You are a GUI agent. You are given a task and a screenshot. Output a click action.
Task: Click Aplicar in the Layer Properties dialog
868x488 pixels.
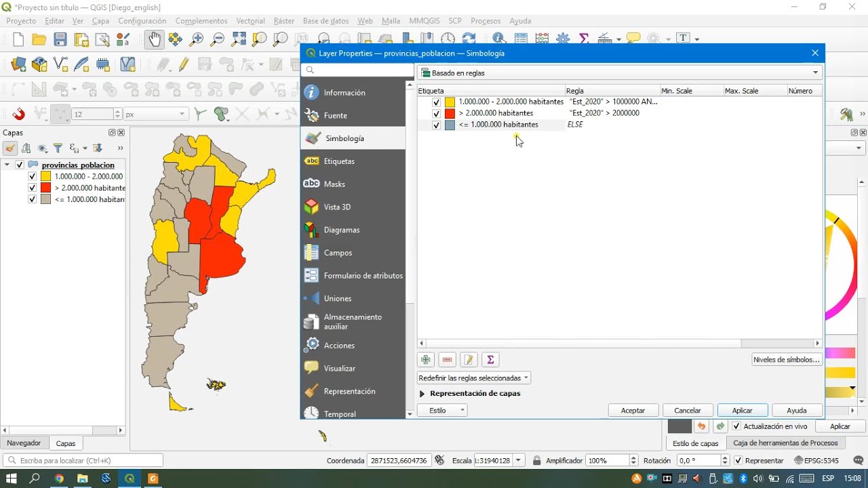click(x=743, y=411)
